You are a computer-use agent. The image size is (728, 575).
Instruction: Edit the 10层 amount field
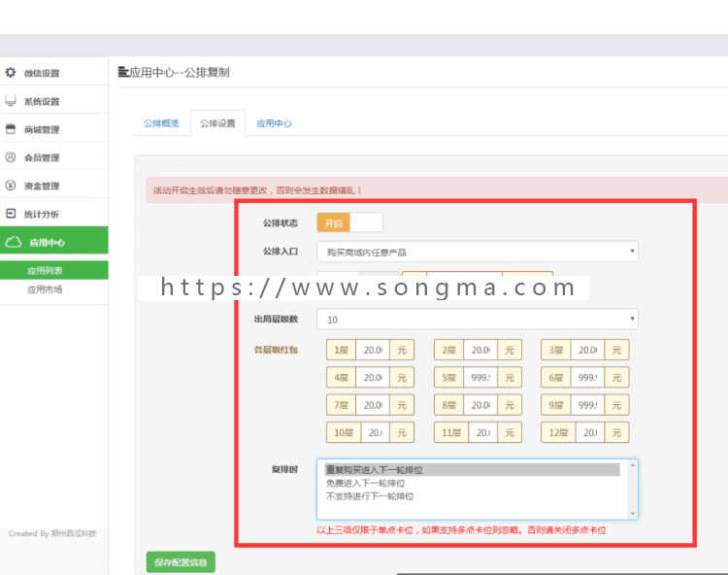(x=376, y=433)
